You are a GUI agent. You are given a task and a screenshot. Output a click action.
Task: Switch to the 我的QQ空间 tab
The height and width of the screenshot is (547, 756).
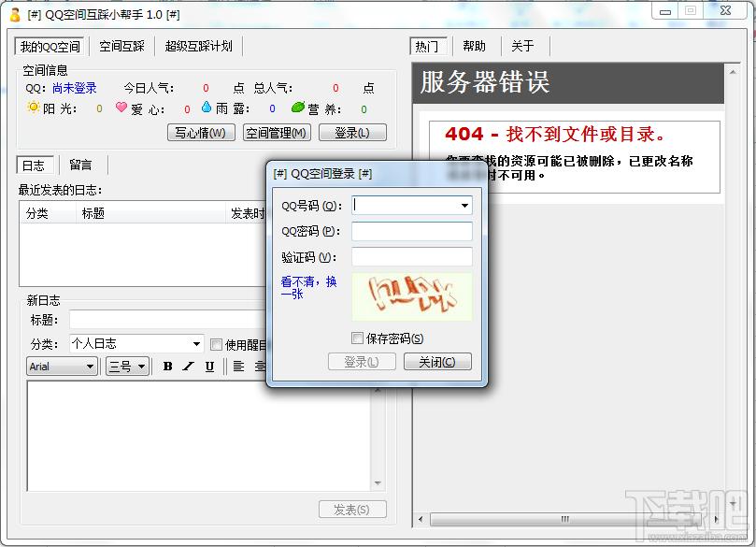click(x=50, y=47)
